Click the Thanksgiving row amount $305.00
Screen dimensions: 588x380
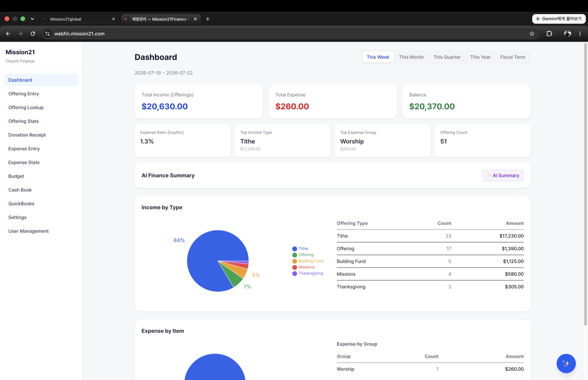[514, 287]
